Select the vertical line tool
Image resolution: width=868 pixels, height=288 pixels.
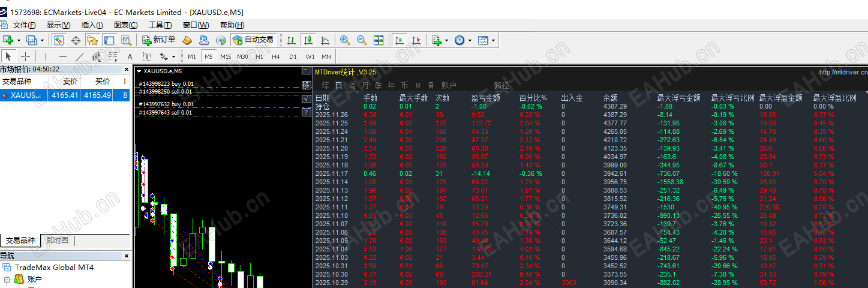pos(46,56)
